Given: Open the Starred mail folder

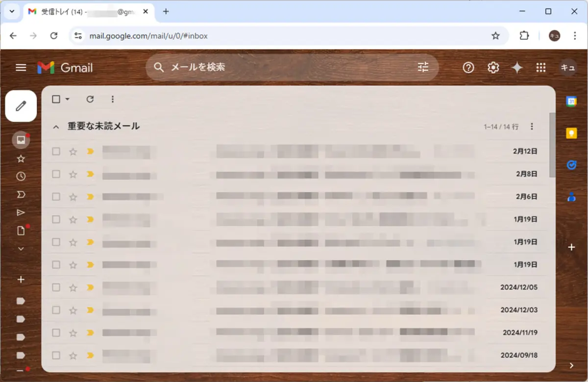Looking at the screenshot, I should click(21, 158).
